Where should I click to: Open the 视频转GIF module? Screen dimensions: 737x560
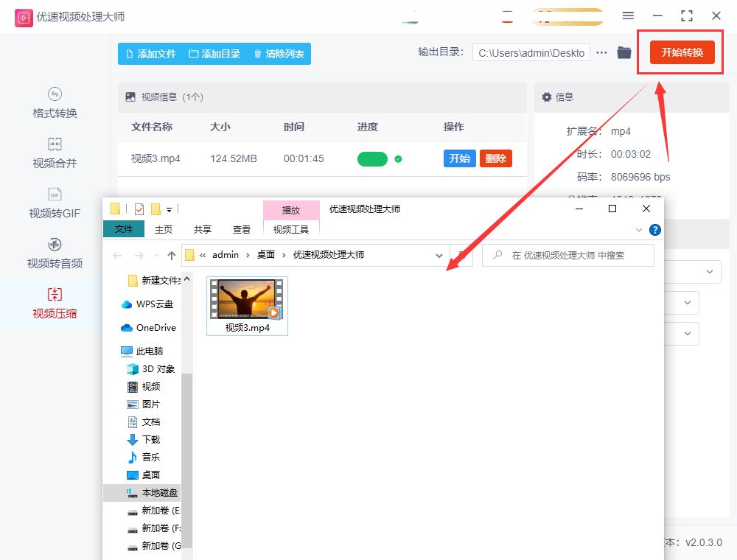tap(55, 203)
